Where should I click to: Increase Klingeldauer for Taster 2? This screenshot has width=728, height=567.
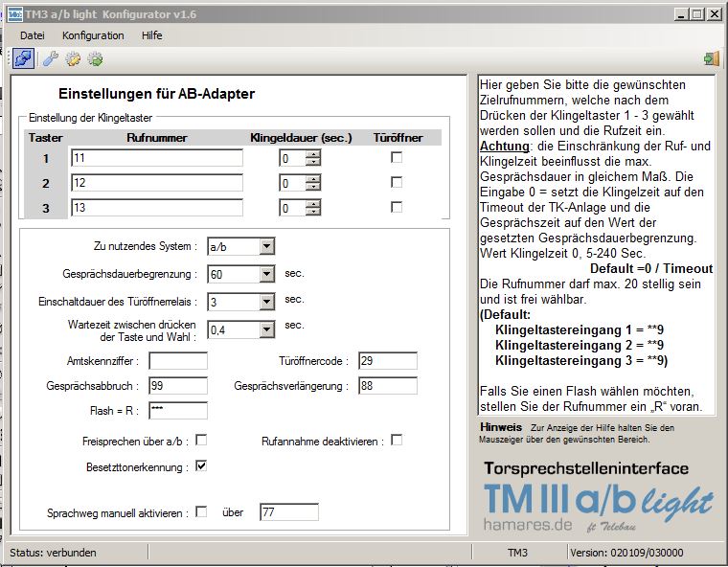click(313, 179)
